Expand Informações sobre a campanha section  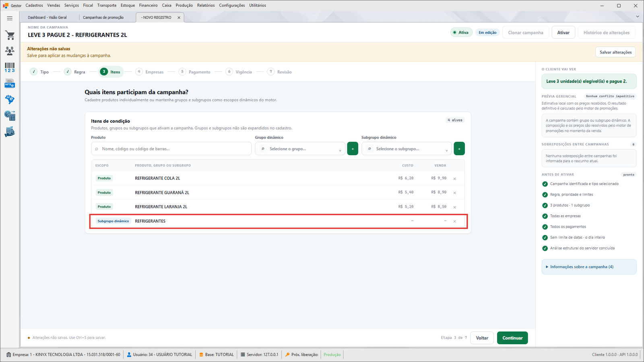tap(589, 267)
